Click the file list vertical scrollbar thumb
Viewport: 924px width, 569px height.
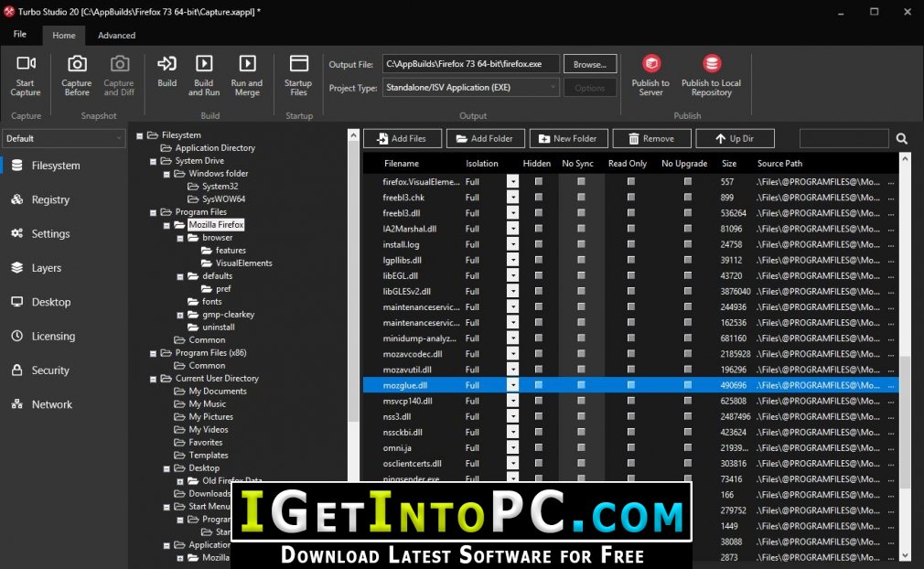pyautogui.click(x=905, y=422)
